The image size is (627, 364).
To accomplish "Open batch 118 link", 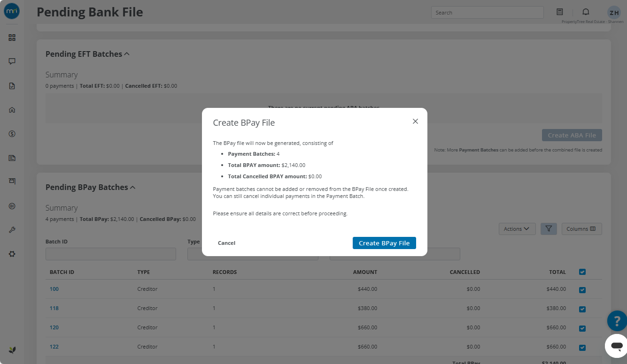I will click(54, 308).
